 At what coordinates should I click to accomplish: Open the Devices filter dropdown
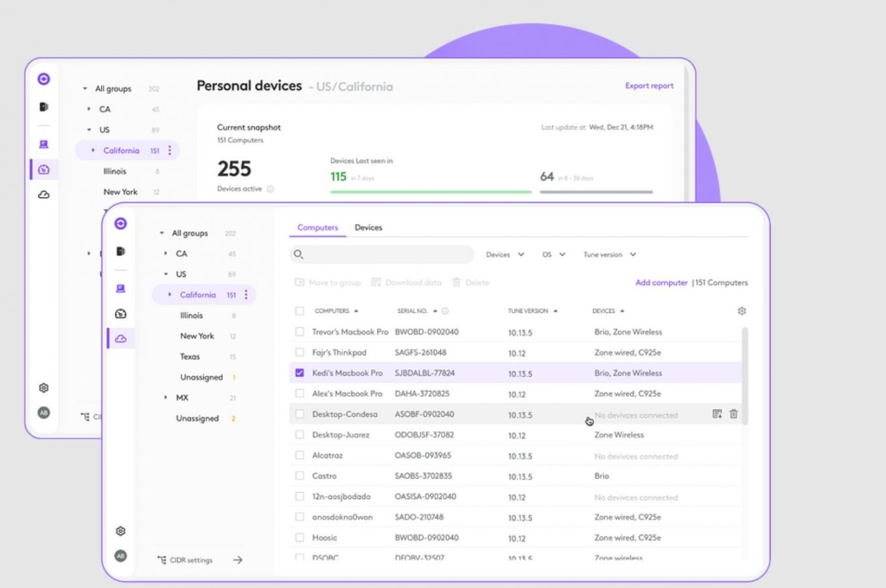tap(505, 255)
